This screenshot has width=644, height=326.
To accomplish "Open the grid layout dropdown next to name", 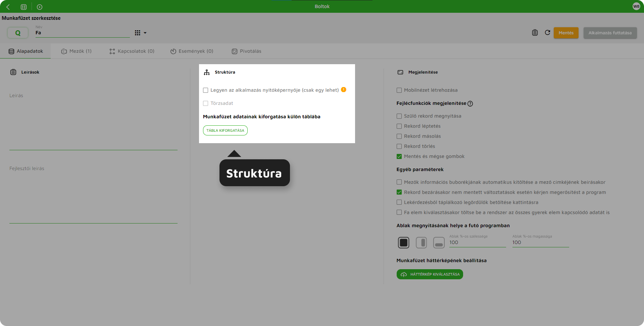I will point(141,33).
